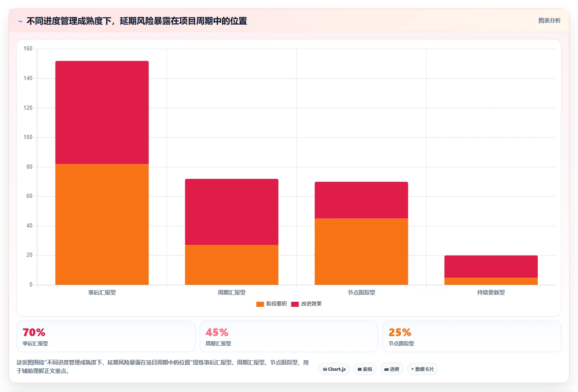Click the orange segment of the 持续更新型 bar

pyautogui.click(x=491, y=281)
